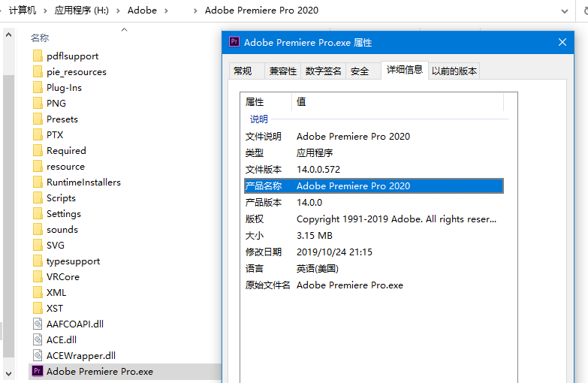Screen dimensions: 588x383
Task: Select the AAFCOAPI.dll file icon
Action: [x=38, y=324]
